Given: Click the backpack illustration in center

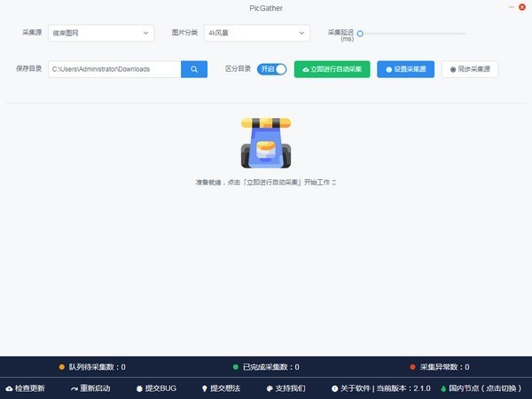Looking at the screenshot, I should (266, 143).
